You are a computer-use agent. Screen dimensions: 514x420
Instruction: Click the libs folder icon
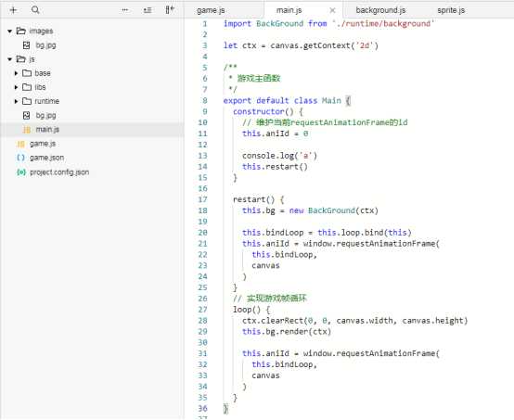[27, 87]
